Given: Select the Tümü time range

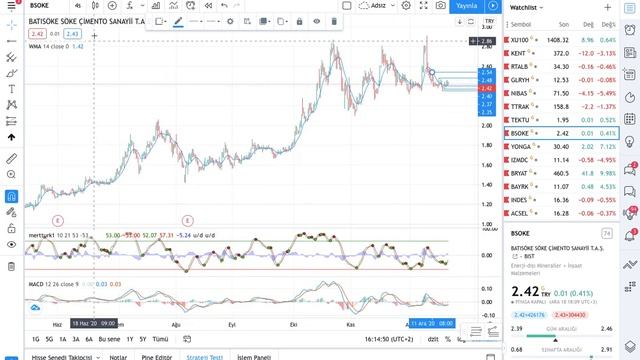Looking at the screenshot, I should pos(160,339).
